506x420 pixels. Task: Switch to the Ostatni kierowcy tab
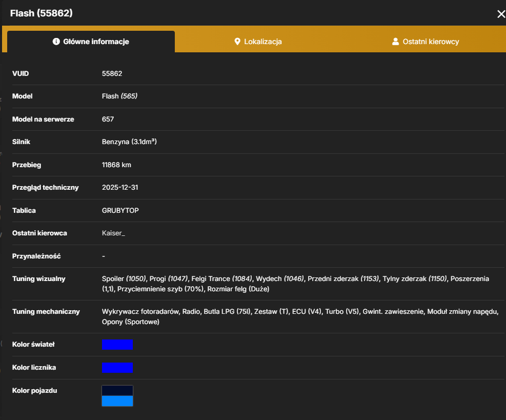(425, 41)
